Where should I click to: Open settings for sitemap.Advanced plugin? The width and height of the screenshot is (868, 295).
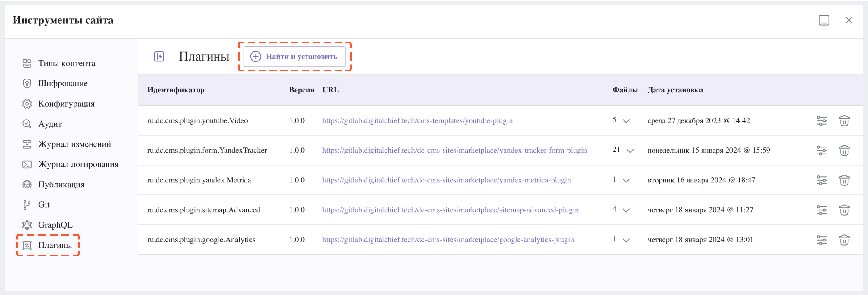822,210
